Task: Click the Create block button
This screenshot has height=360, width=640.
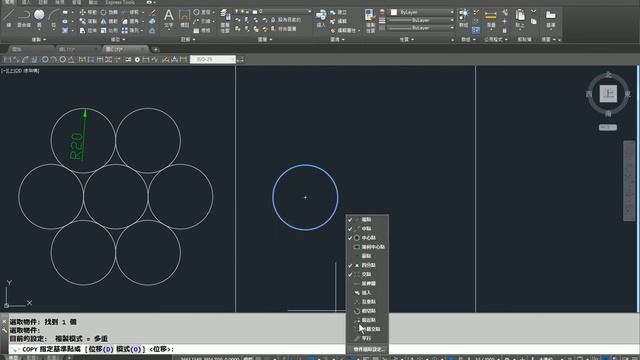Action: [338, 13]
